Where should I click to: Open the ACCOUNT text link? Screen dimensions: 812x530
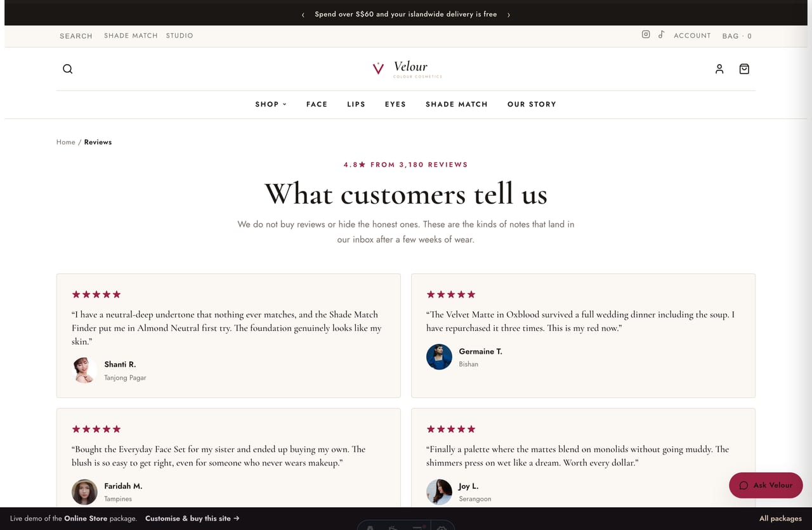(x=692, y=36)
